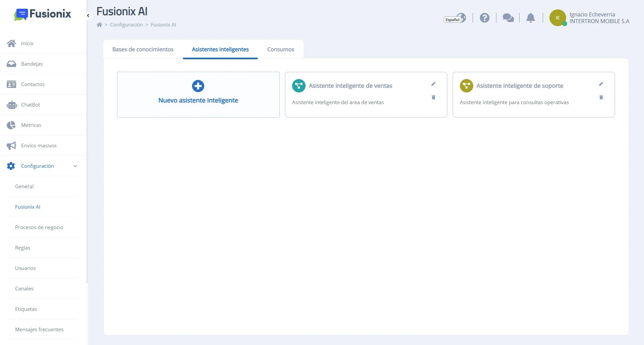644x345 pixels.
Task: Click the teal sales assistant icon
Action: 299,86
